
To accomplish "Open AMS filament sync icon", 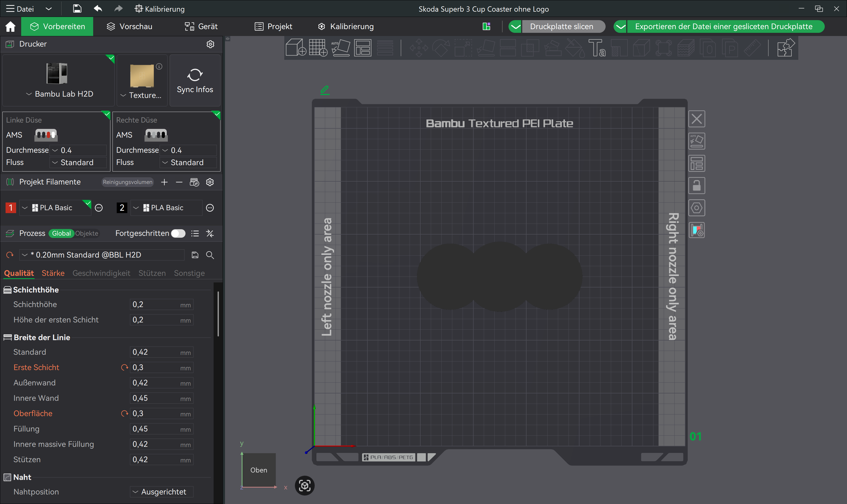I will pos(194,182).
